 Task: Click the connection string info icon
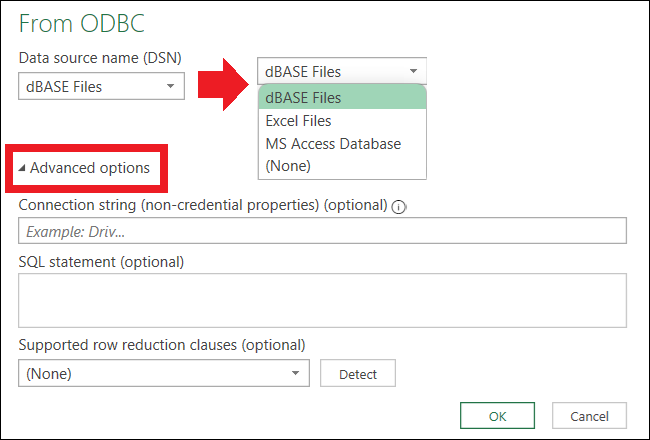coord(398,207)
